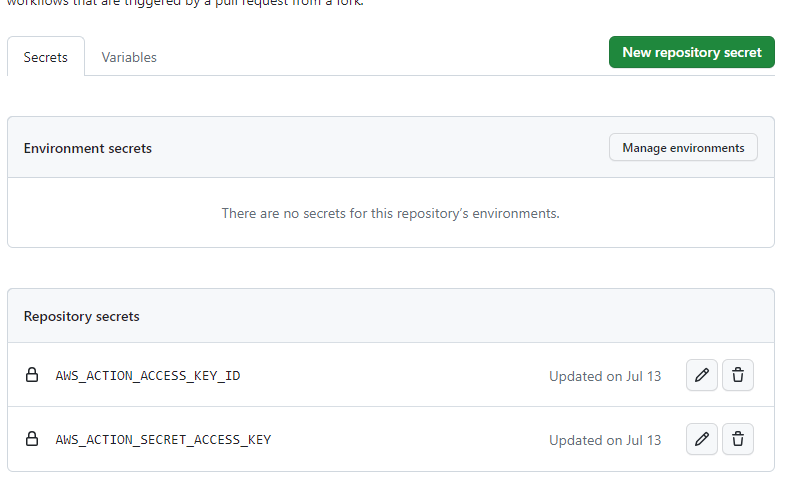The image size is (797, 491).
Task: Remove AWS_ACTION_SECRET_ACCESS_KEY using its trash icon
Action: (x=738, y=439)
